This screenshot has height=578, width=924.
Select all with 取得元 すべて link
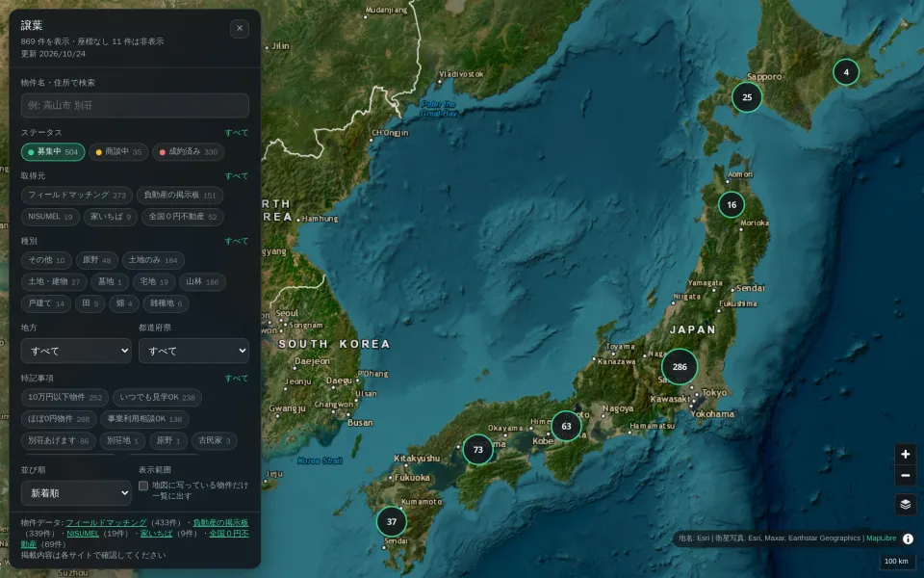[x=237, y=175]
